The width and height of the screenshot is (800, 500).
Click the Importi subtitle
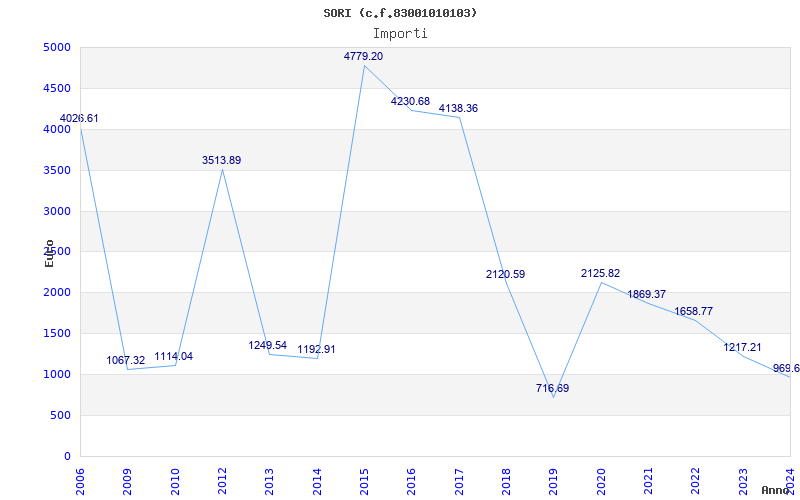pos(400,34)
